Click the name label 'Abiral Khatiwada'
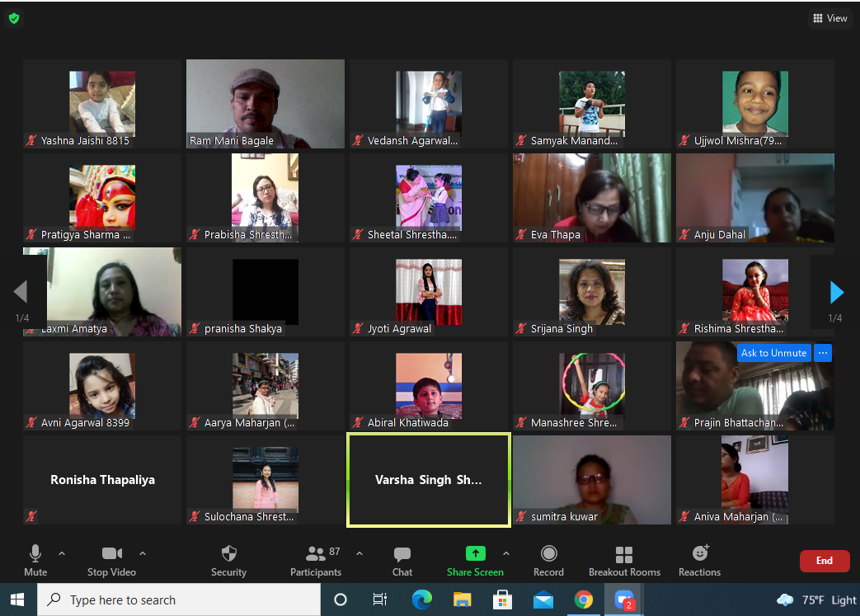 tap(408, 423)
